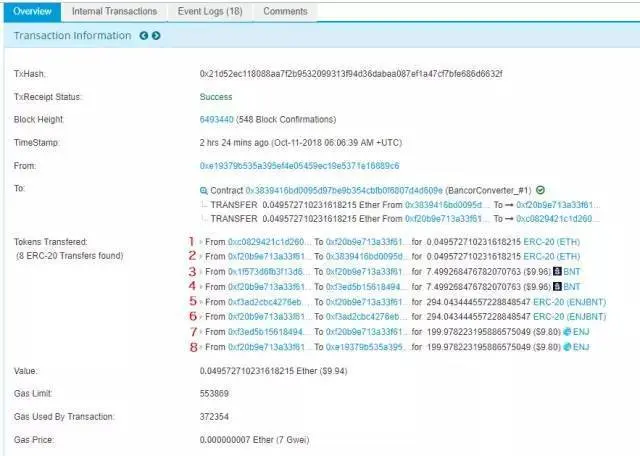Open recipient 0xe19379b535a395 in last ENJ transfer
The image size is (640, 456).
click(366, 347)
